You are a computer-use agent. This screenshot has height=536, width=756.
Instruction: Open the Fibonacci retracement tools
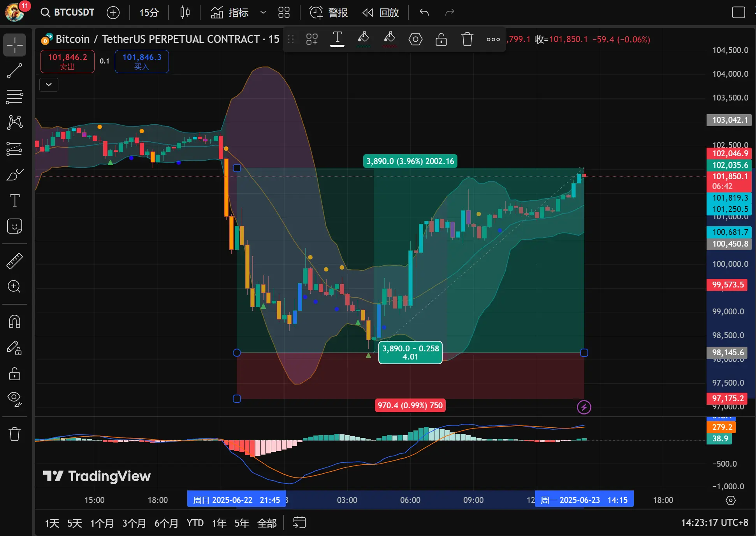point(15,97)
